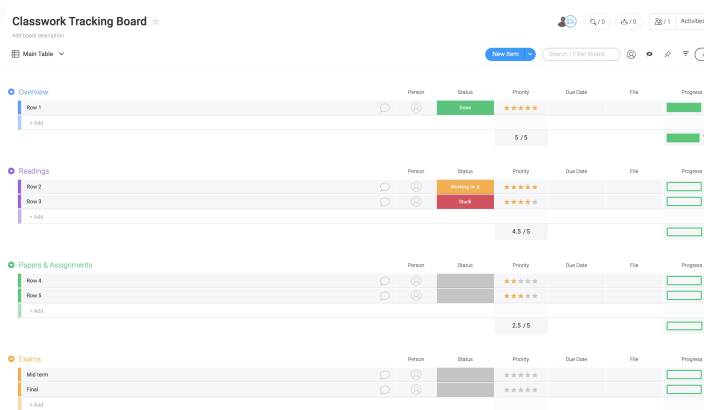Focus the Search / Filter Board field
This screenshot has width=704, height=410.
(x=581, y=54)
